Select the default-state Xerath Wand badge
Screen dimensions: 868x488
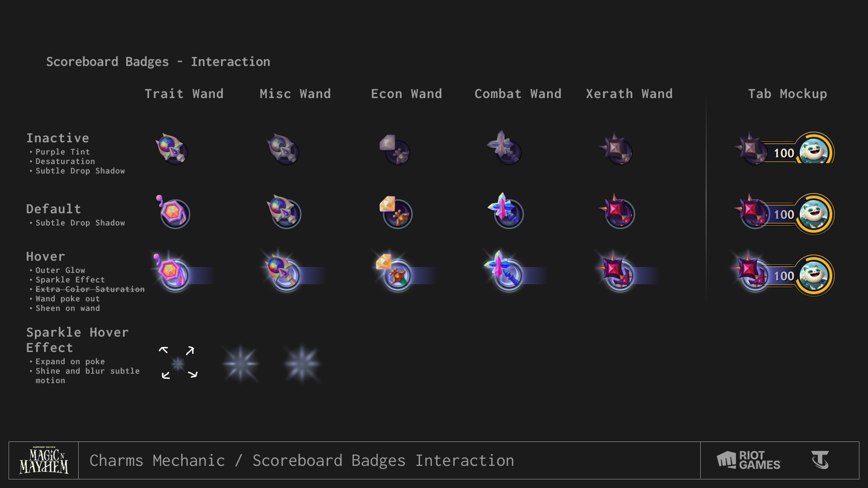pyautogui.click(x=617, y=211)
